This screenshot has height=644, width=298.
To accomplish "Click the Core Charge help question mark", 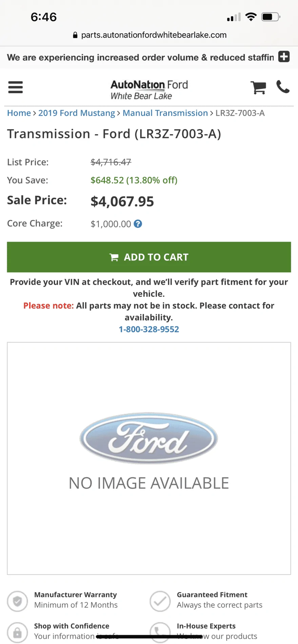I will [x=138, y=224].
